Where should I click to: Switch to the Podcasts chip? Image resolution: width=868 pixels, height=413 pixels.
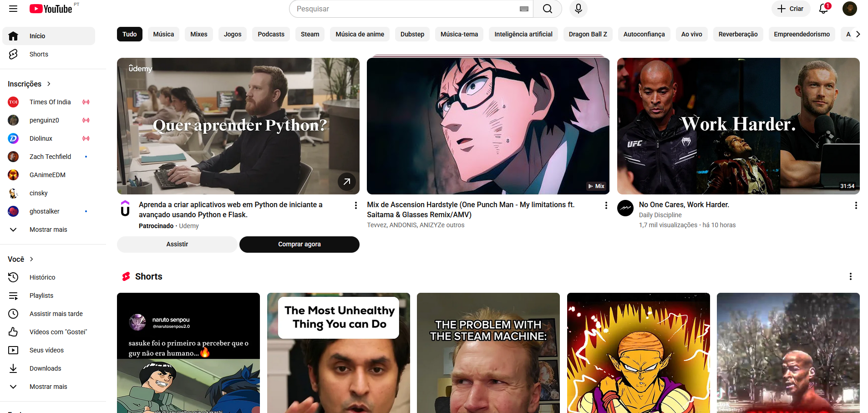click(x=271, y=34)
